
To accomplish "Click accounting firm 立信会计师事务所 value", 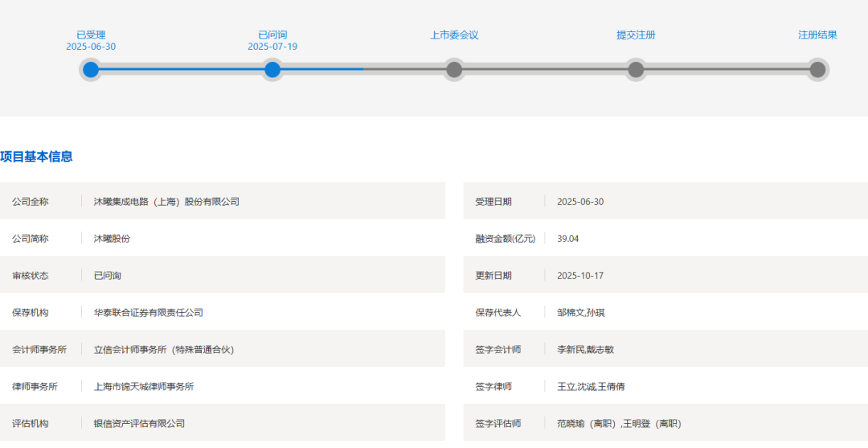I will [163, 350].
